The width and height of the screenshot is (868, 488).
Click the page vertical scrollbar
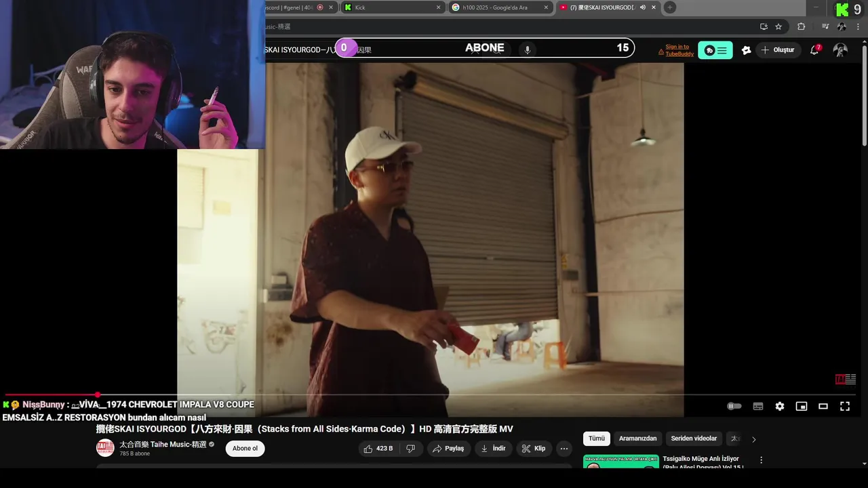coord(864,95)
